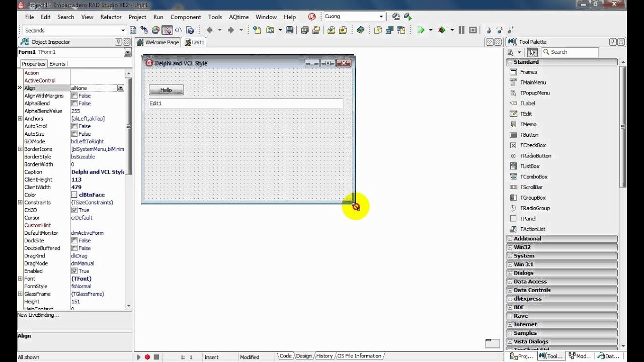The image size is (644, 362).
Task: Click the Back navigation arrow in toolbar
Action: point(210,30)
